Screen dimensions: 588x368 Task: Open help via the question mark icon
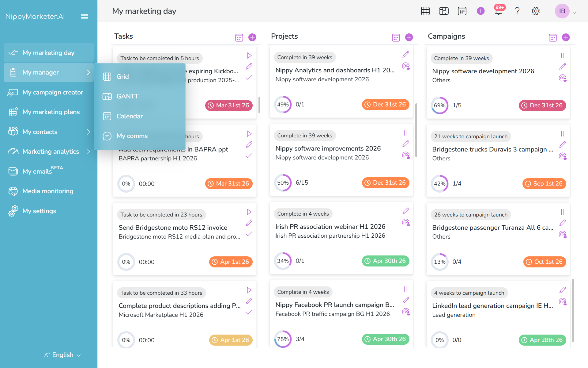(517, 11)
